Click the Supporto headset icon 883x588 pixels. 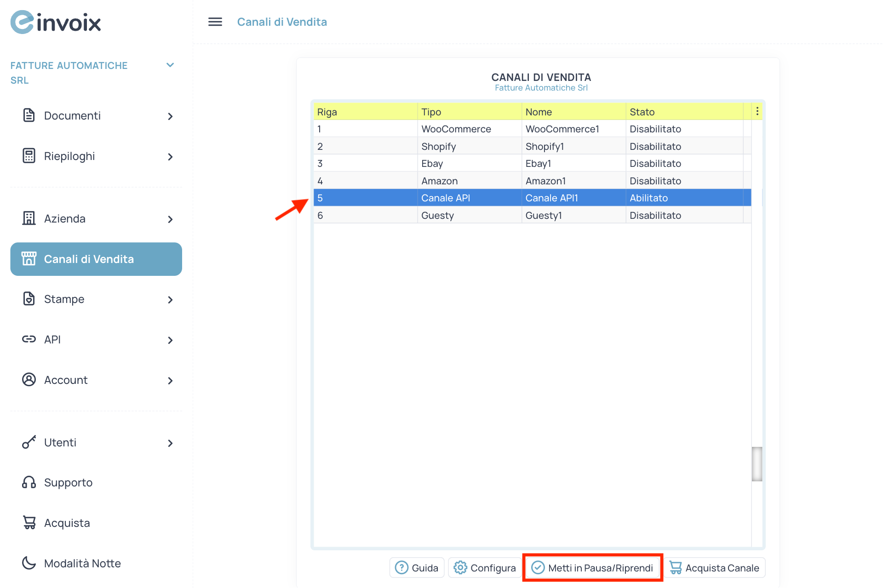(29, 482)
